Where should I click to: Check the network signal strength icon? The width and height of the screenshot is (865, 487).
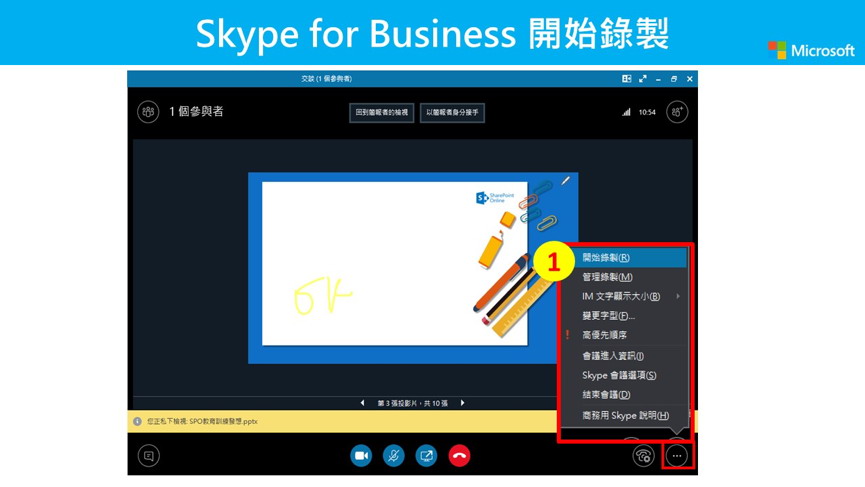pyautogui.click(x=626, y=112)
